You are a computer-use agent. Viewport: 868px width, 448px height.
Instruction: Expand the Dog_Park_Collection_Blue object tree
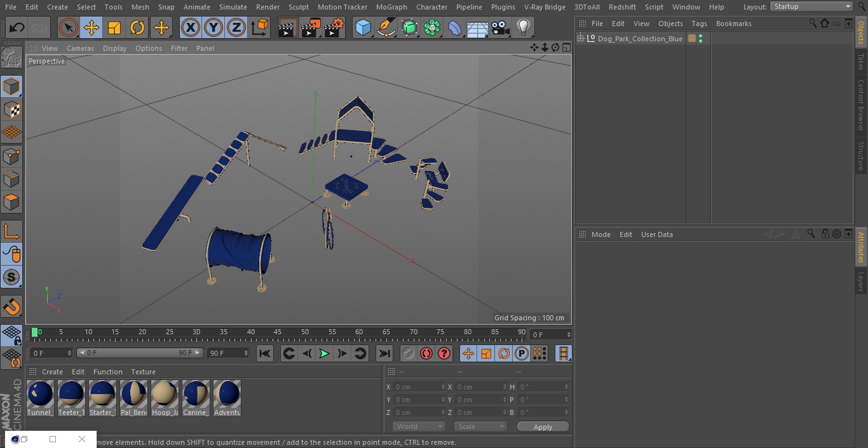point(580,39)
